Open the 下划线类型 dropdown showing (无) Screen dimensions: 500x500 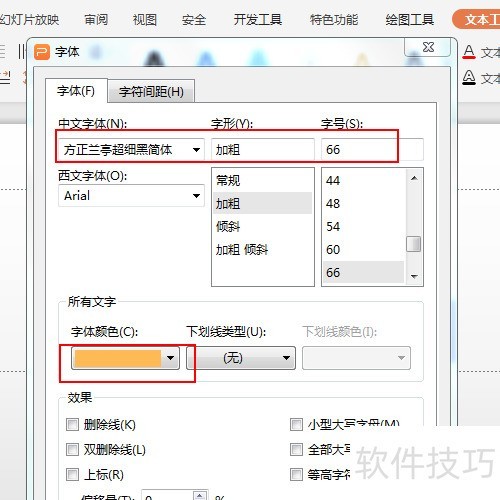coord(241,358)
